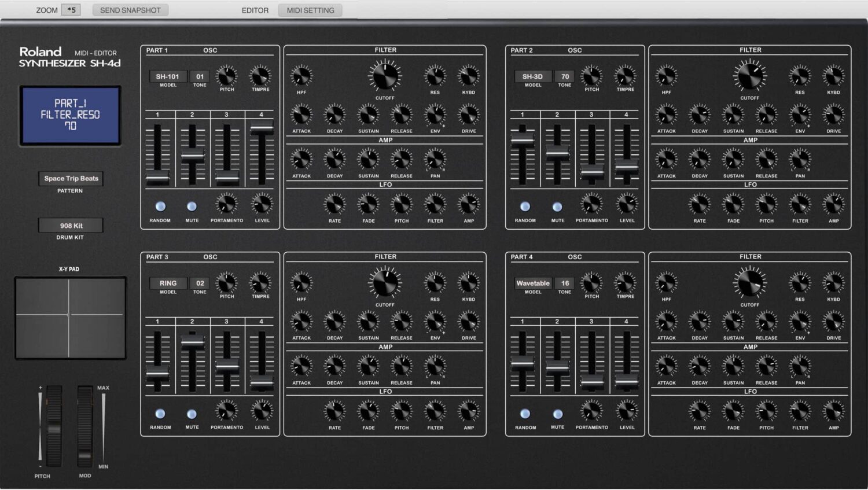
Task: Toggle the Part 2 RANDOM button
Action: 525,207
